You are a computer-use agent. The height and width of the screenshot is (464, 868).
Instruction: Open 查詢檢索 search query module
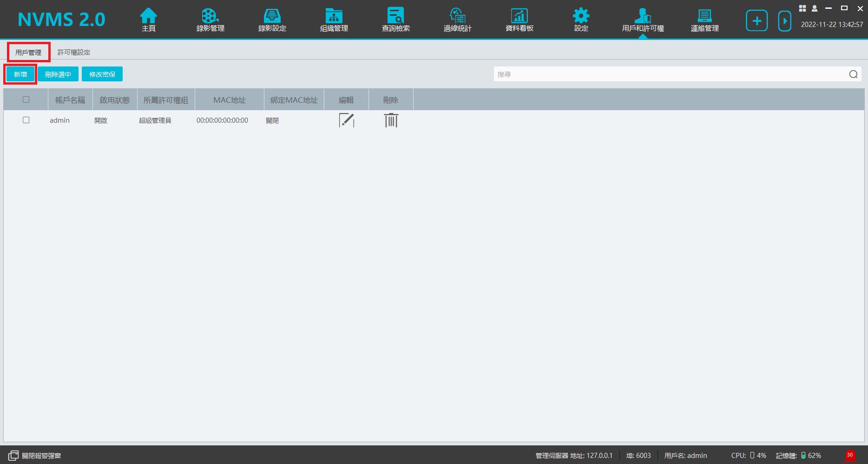click(x=395, y=20)
